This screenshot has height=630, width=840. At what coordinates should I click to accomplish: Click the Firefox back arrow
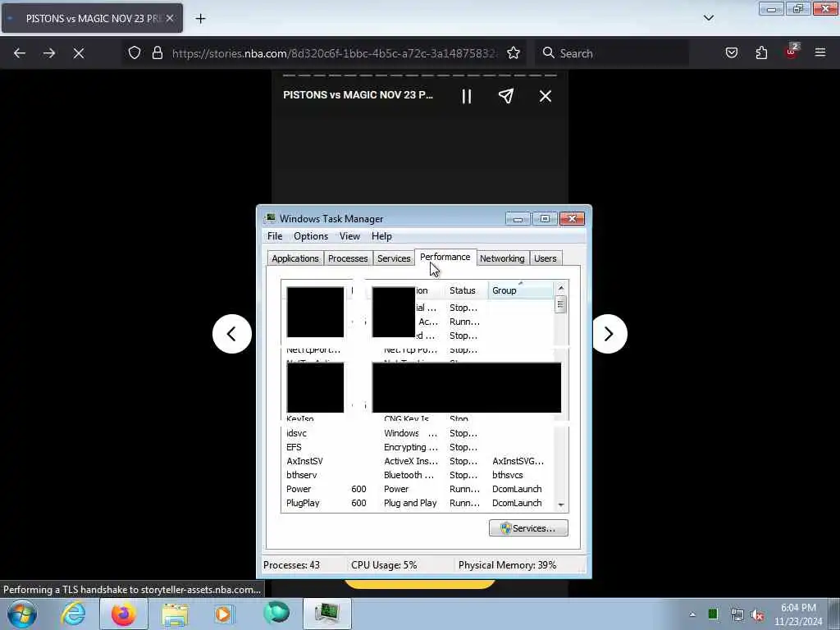point(20,53)
